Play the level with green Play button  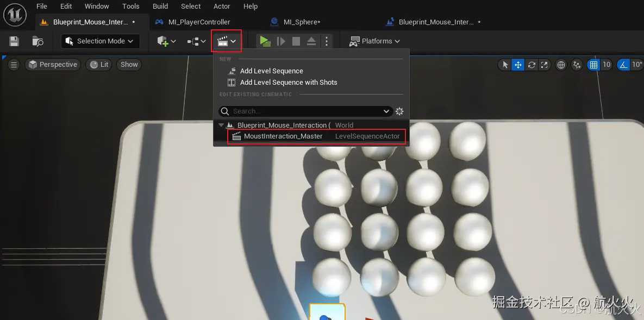[265, 41]
